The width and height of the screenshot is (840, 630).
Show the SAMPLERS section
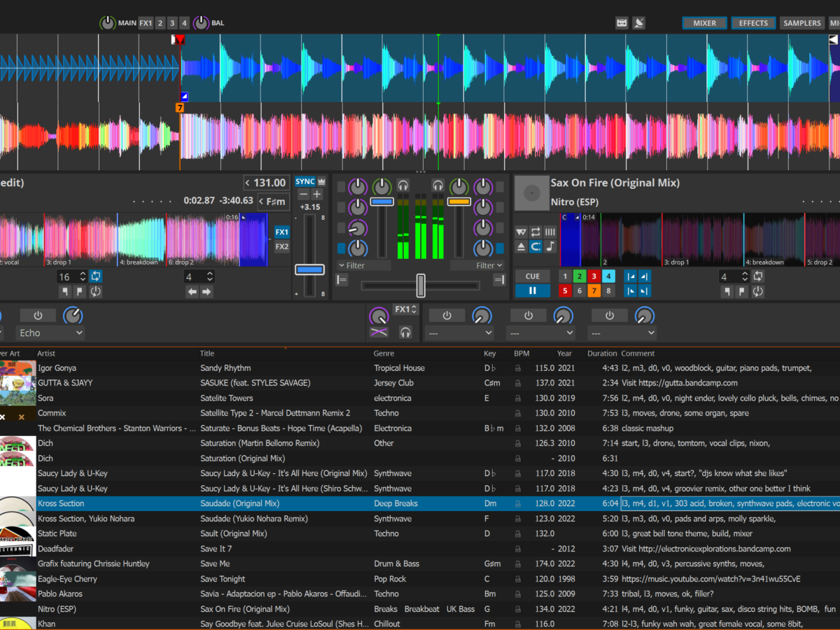tap(802, 23)
